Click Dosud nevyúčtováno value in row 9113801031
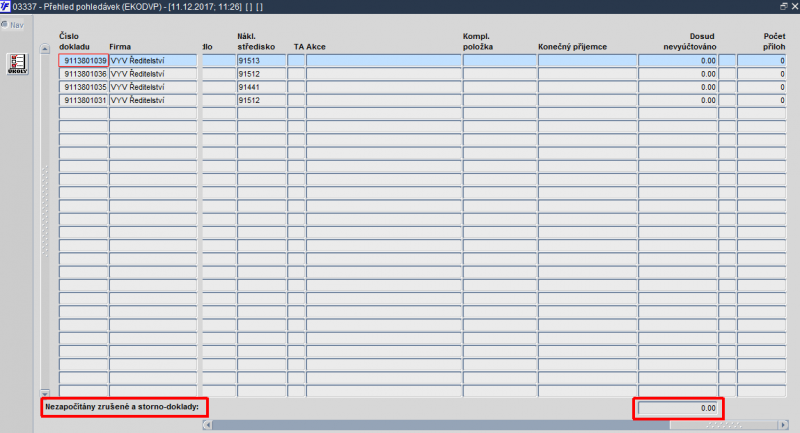The image size is (800, 433). pos(678,100)
